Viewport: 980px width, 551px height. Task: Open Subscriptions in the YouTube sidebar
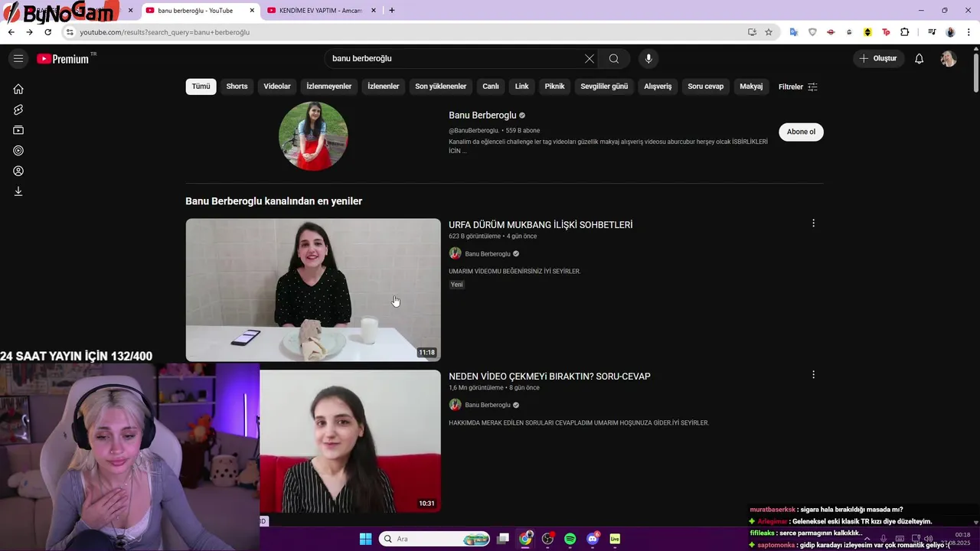(18, 130)
